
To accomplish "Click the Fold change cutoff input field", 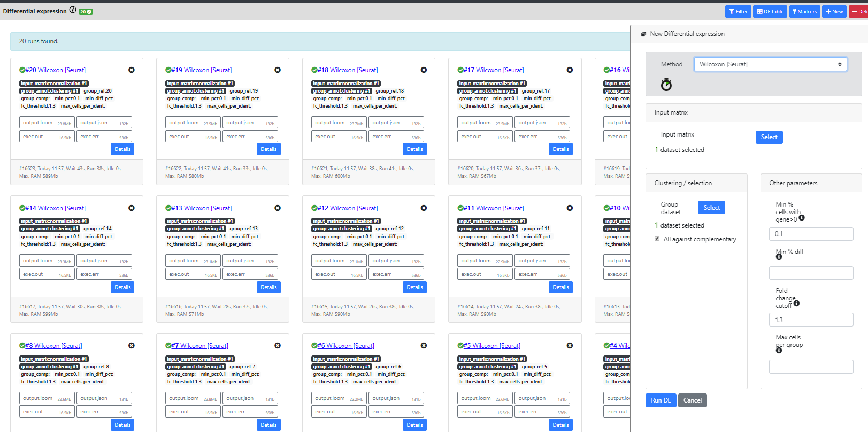I will pos(811,320).
